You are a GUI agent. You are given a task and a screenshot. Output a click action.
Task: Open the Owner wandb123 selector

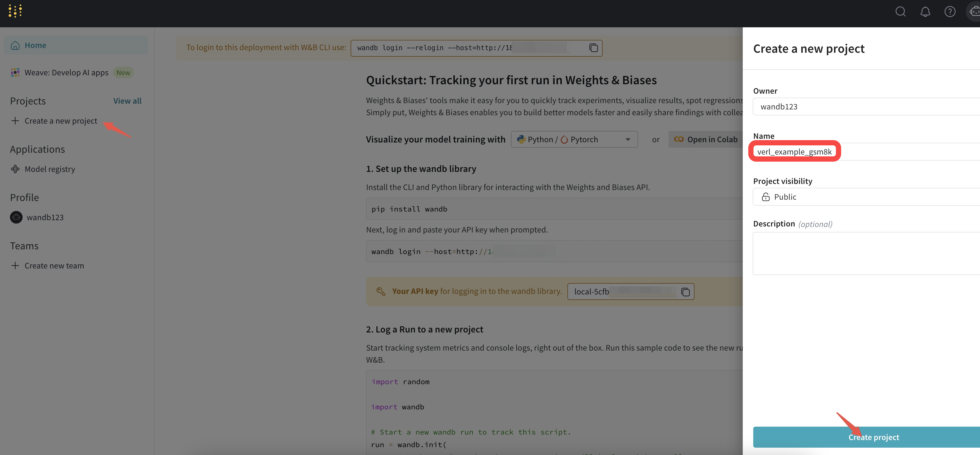click(x=867, y=107)
